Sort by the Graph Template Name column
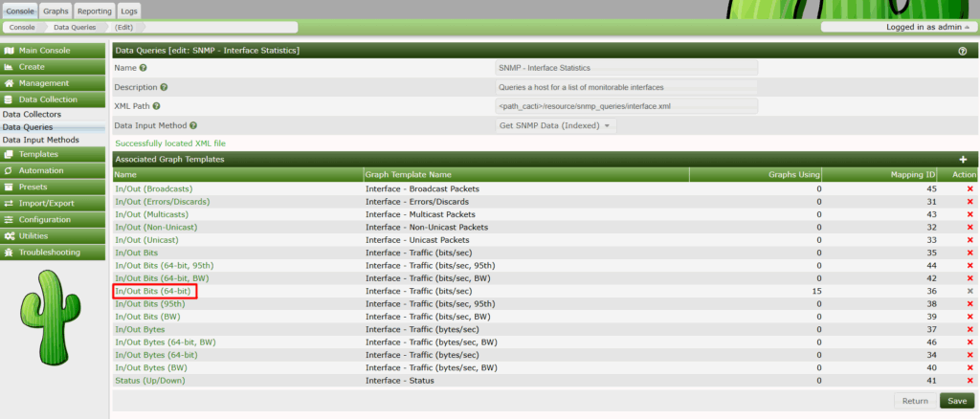Image resolution: width=980 pixels, height=419 pixels. [x=526, y=174]
